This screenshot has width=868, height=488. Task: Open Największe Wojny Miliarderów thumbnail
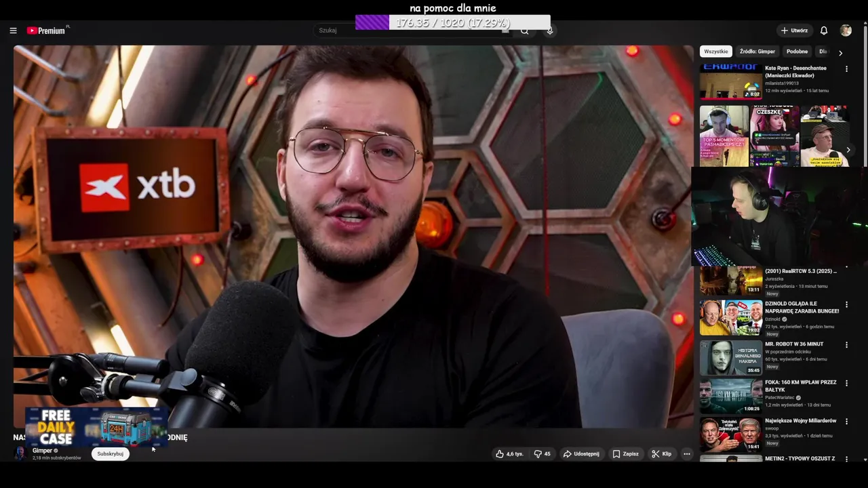click(731, 434)
